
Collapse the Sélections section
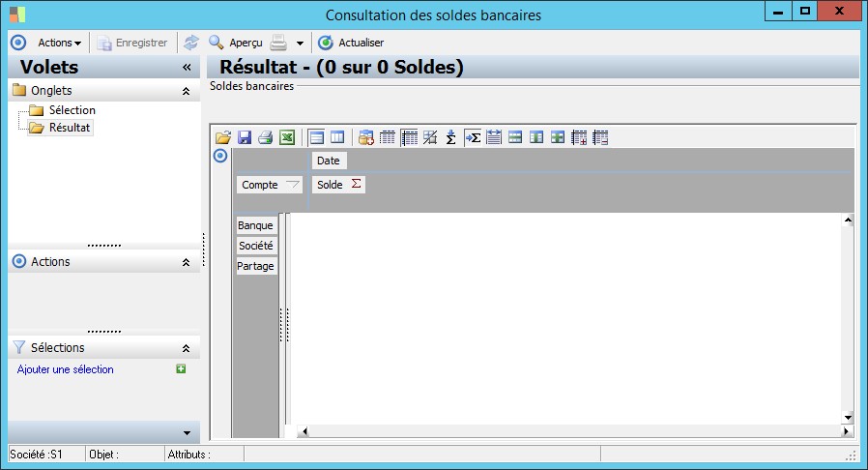click(x=186, y=348)
